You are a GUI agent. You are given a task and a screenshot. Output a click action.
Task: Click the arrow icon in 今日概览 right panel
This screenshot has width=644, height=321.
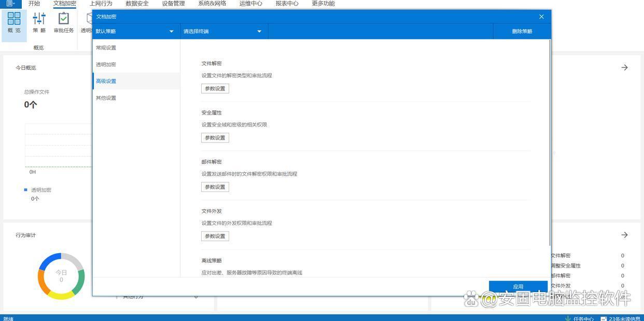[x=624, y=67]
